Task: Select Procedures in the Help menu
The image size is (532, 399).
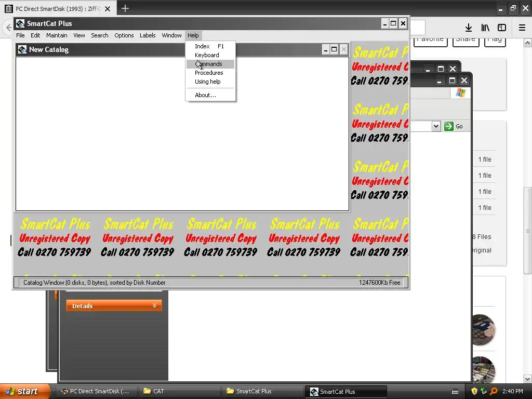Action: click(x=210, y=73)
